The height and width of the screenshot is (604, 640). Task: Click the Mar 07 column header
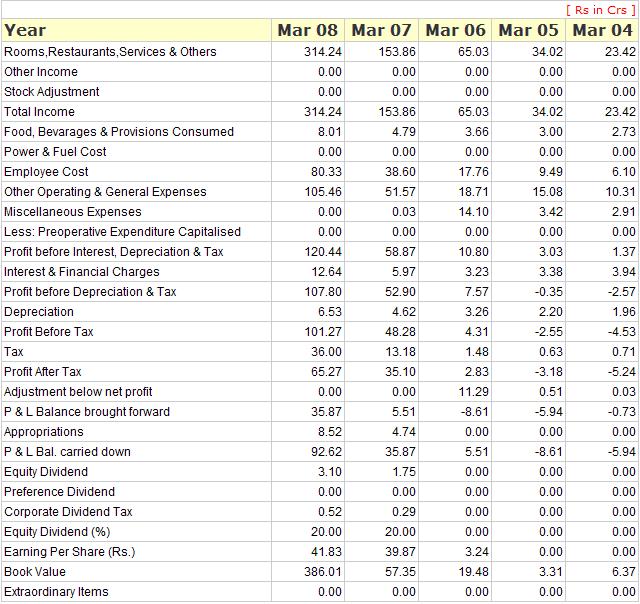click(381, 30)
